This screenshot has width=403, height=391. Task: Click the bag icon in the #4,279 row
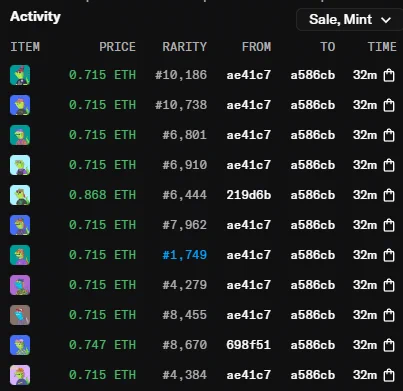pos(389,285)
